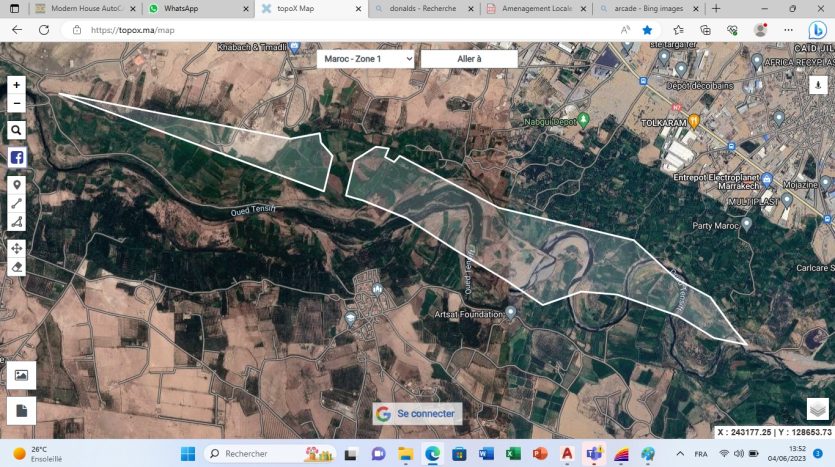Screen dimensions: 835x467
Task: Open the image export button
Action: (x=21, y=375)
